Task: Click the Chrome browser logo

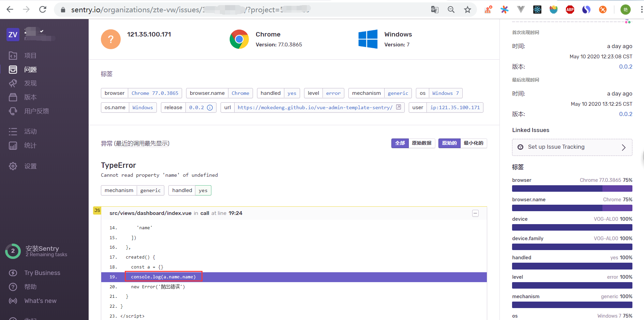Action: click(239, 39)
